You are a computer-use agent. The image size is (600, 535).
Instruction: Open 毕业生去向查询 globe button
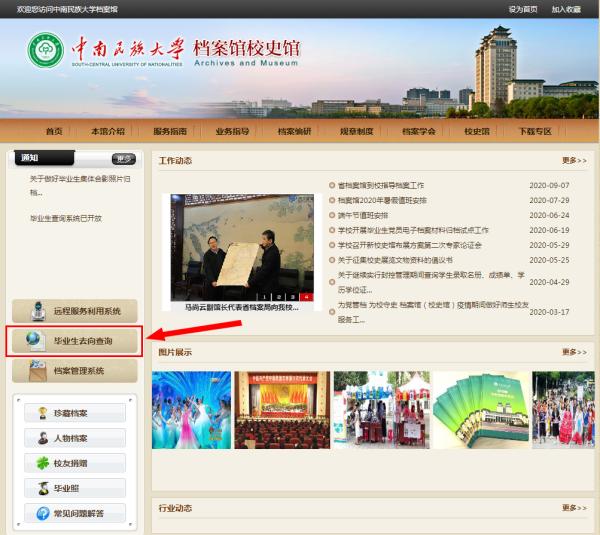click(x=74, y=341)
